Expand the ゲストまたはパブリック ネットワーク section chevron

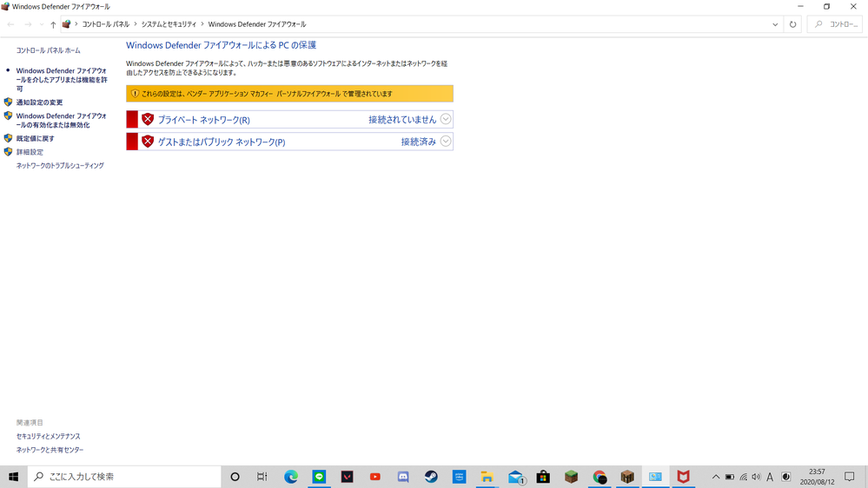(446, 142)
